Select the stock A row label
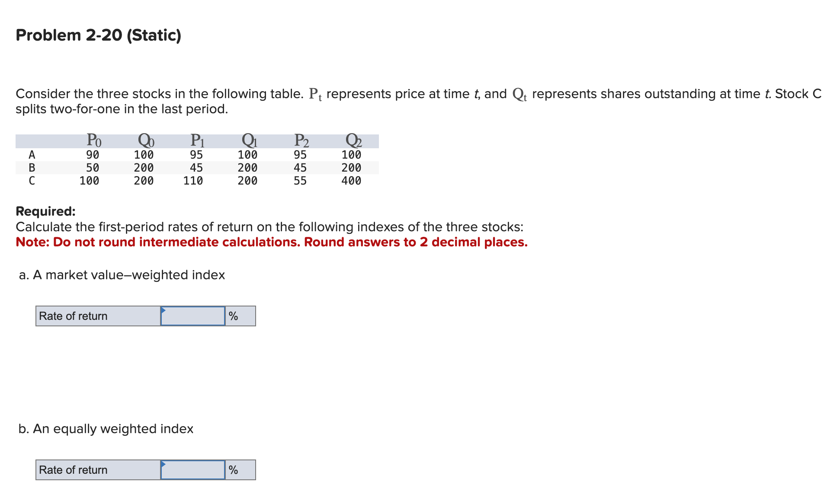840x504 pixels. click(x=31, y=154)
